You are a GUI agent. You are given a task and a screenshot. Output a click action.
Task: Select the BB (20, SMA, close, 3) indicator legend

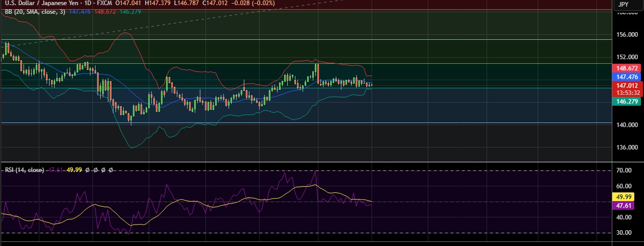point(35,11)
